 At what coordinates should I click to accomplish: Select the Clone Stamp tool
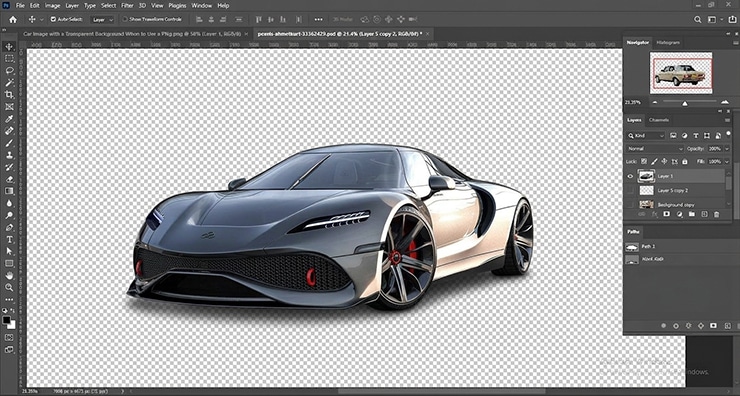click(9, 155)
